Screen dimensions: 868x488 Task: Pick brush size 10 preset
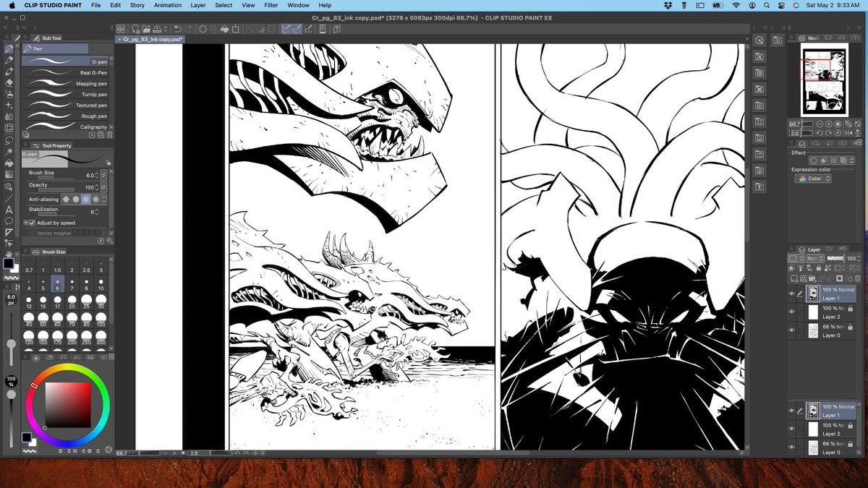click(101, 283)
